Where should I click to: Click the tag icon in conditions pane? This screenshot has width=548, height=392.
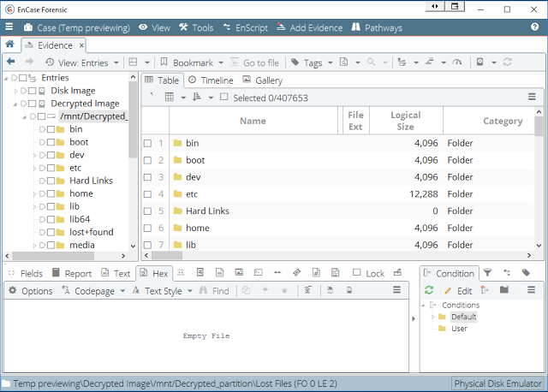(x=526, y=272)
